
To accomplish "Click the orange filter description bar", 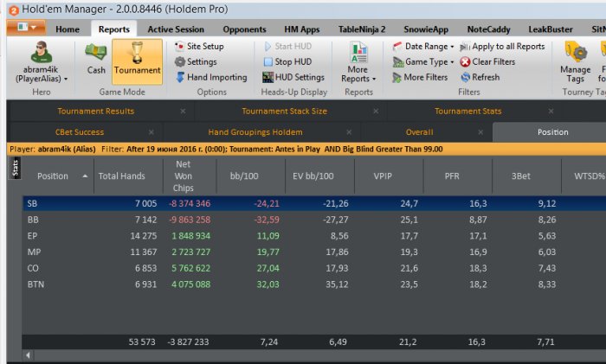I will [306, 149].
